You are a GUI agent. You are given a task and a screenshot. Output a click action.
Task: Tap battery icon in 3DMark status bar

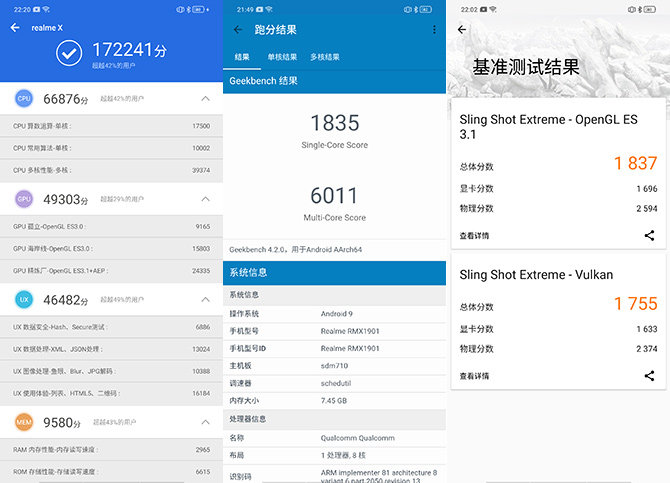[x=649, y=9]
